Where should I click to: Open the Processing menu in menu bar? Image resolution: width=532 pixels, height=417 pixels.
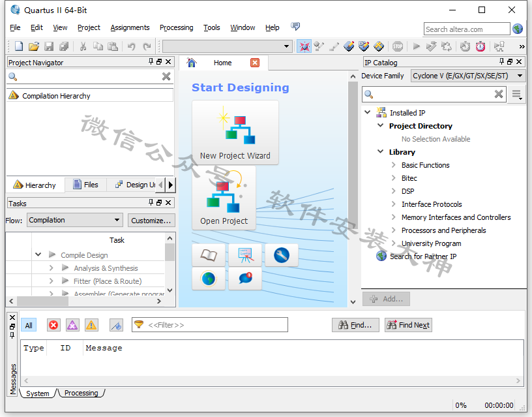click(x=177, y=27)
